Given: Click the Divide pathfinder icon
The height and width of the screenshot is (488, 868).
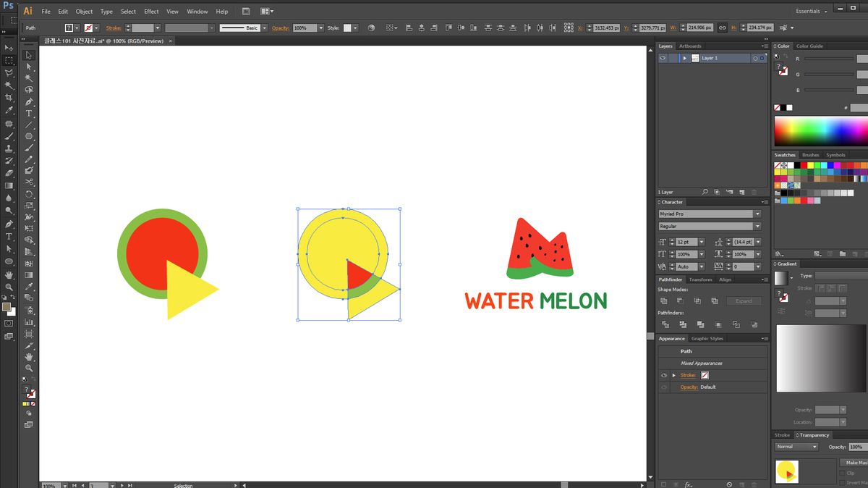Looking at the screenshot, I should tap(664, 324).
